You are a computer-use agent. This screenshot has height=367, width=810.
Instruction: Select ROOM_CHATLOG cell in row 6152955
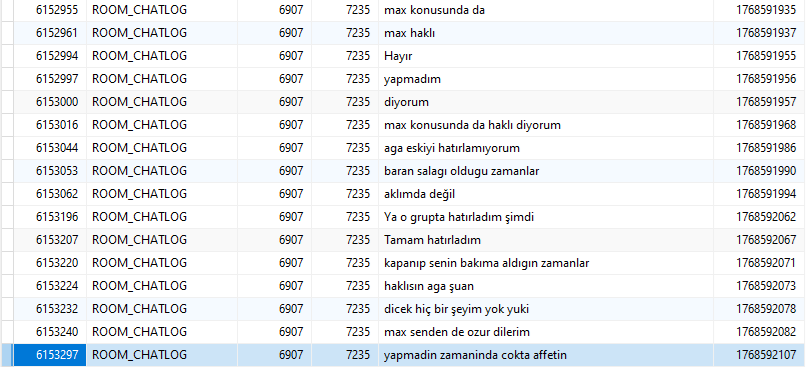click(x=162, y=10)
